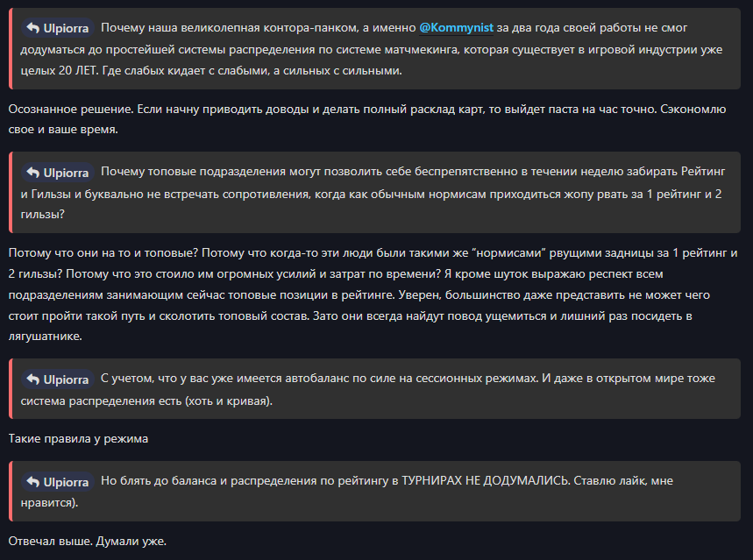Open Ulpiorra name in quote about автобаланс
This screenshot has width=753, height=560.
tap(66, 379)
